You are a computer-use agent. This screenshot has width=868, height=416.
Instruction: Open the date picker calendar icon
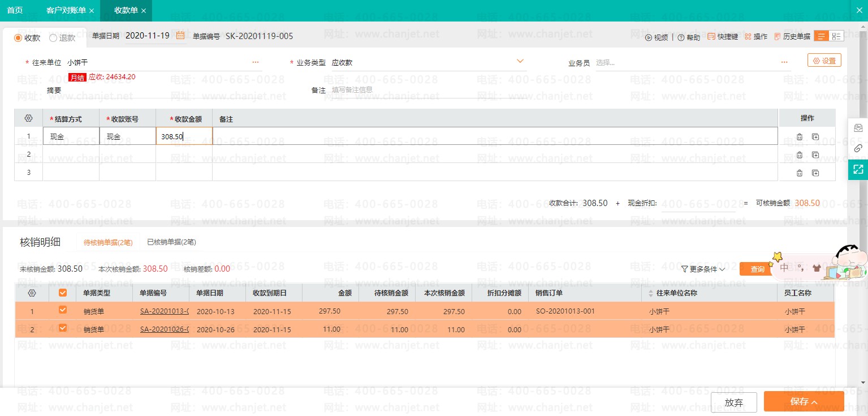[180, 36]
